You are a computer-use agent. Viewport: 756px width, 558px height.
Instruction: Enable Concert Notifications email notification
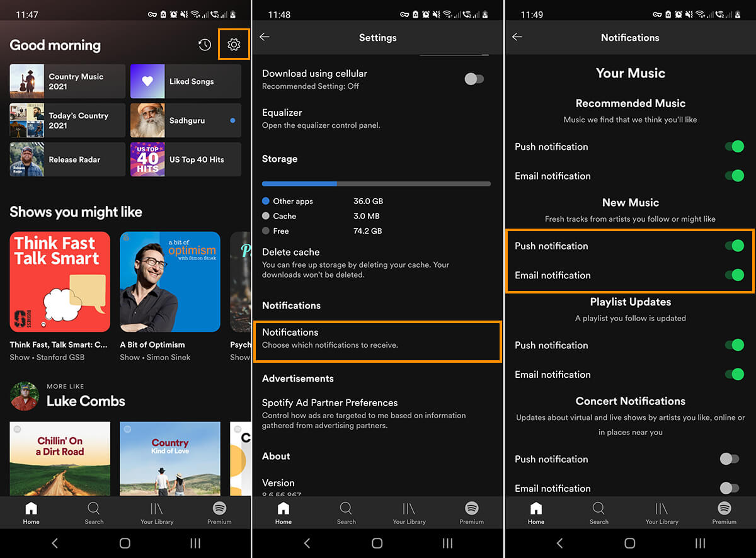pyautogui.click(x=730, y=488)
